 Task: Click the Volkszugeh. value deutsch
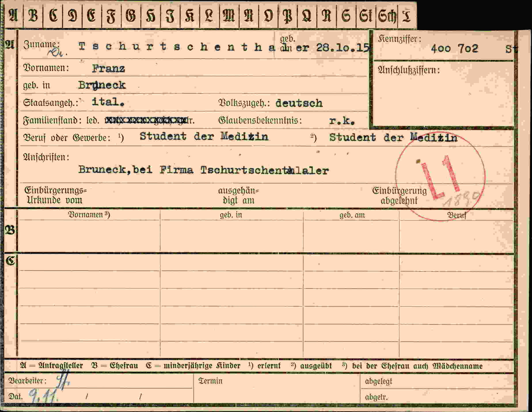coord(299,103)
